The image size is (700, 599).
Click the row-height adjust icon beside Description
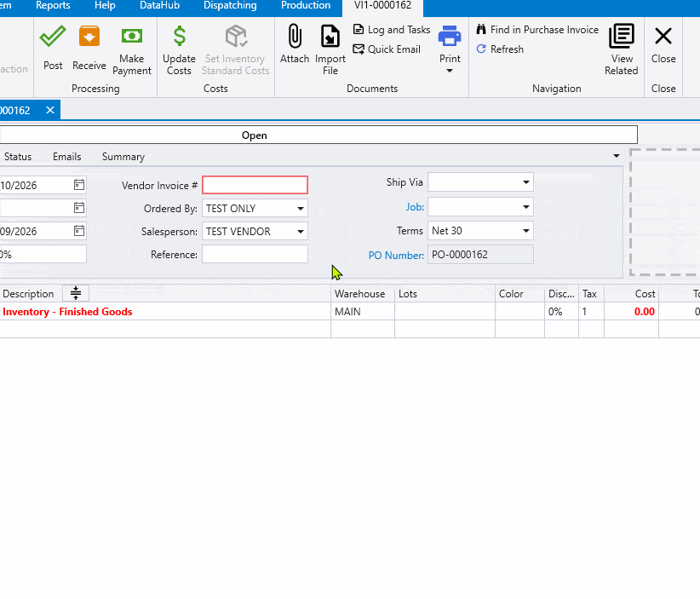click(76, 293)
